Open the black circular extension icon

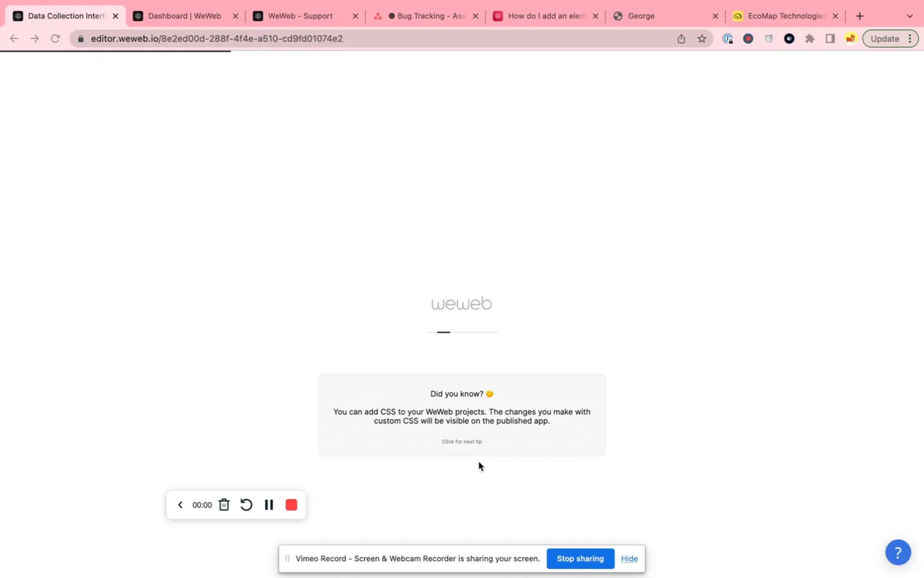click(x=789, y=39)
